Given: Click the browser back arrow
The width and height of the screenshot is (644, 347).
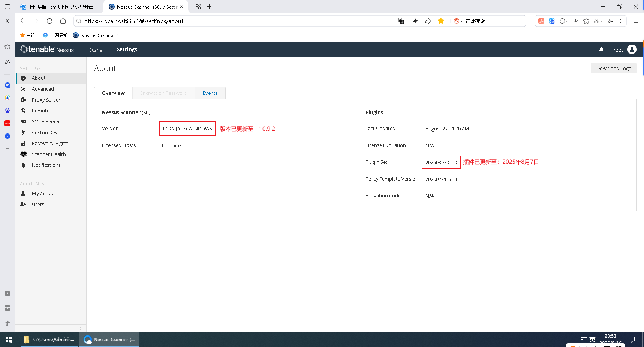Looking at the screenshot, I should [x=22, y=21].
